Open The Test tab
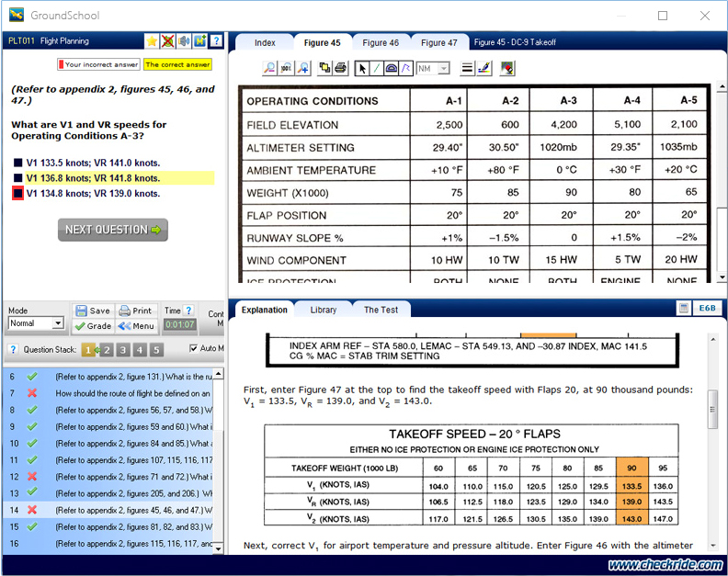 [x=381, y=310]
